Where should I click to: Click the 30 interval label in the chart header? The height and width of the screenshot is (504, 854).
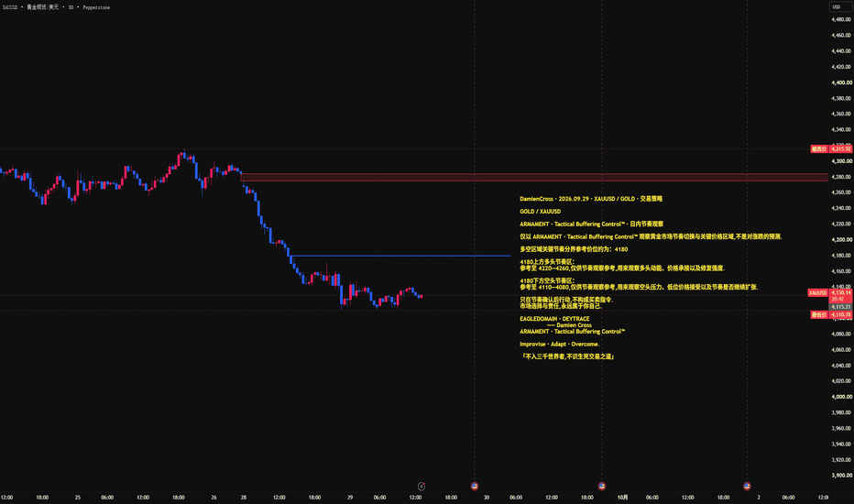[x=71, y=7]
